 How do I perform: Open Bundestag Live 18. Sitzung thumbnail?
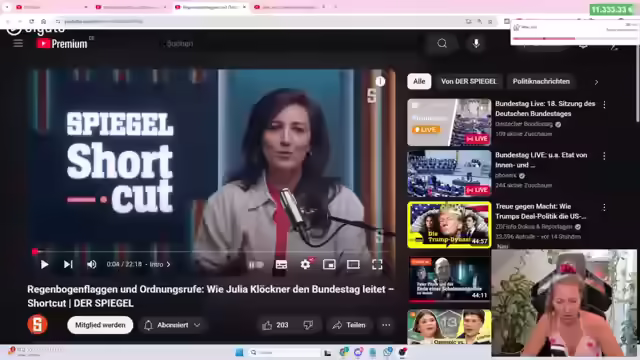pos(449,122)
